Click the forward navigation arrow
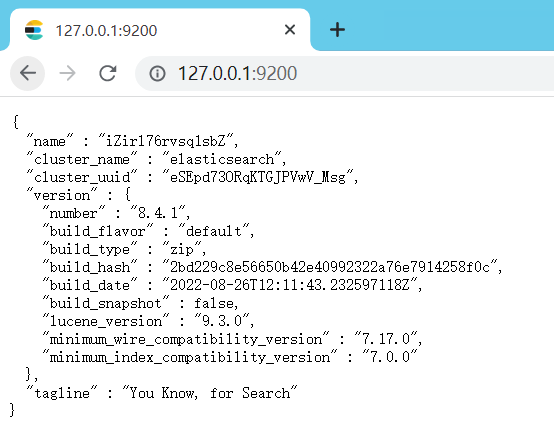 [x=67, y=73]
